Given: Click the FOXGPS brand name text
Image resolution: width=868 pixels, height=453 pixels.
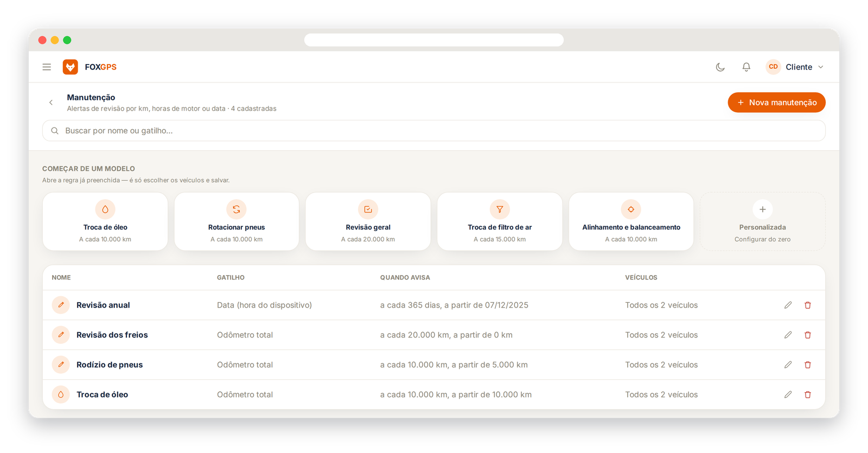Looking at the screenshot, I should pos(101,67).
